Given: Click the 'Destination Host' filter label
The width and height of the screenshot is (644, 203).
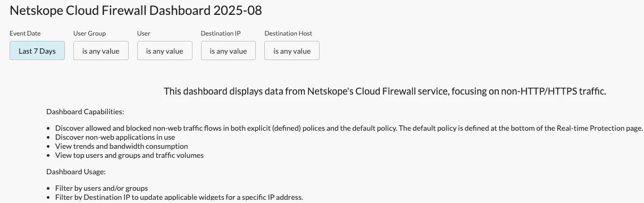Looking at the screenshot, I should (288, 33).
